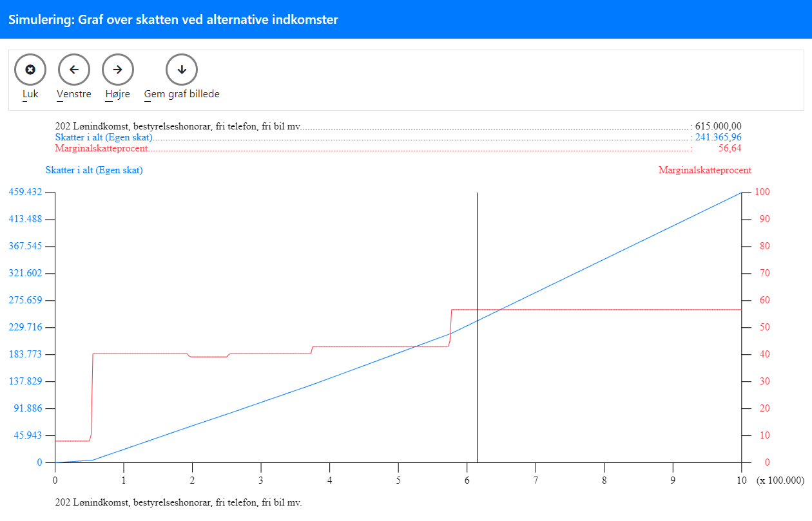Click the 'Simulering: Graf over skatten' header title
Viewport: 812px width, 521px height.
[x=173, y=19]
